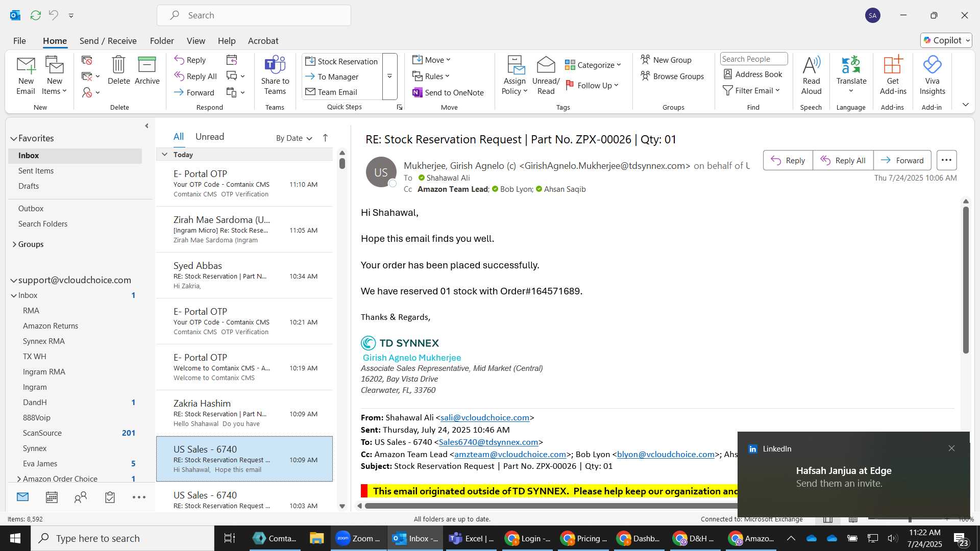Open the Address Book
980x551 pixels.
(x=753, y=74)
